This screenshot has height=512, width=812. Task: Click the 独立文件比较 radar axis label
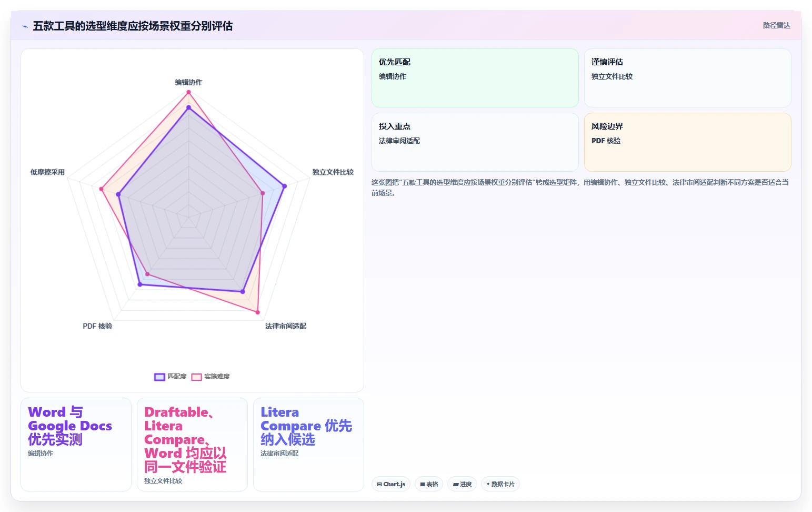click(x=333, y=172)
